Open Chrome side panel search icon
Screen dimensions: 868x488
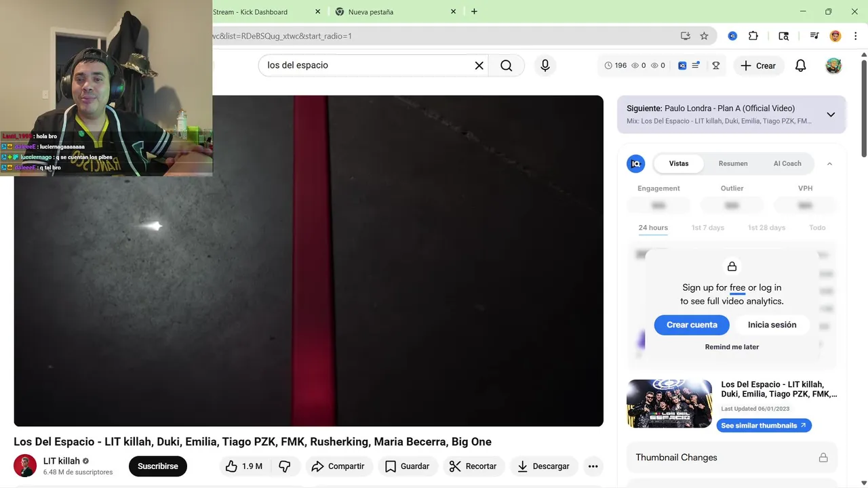[783, 36]
